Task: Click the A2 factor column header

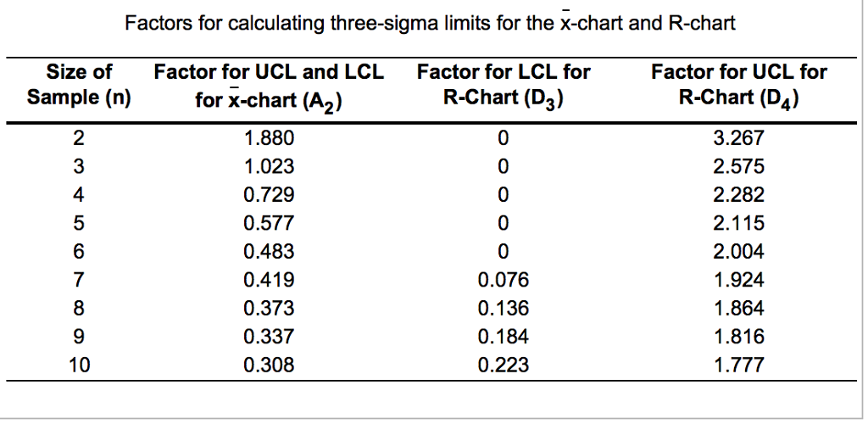Action: pyautogui.click(x=269, y=86)
